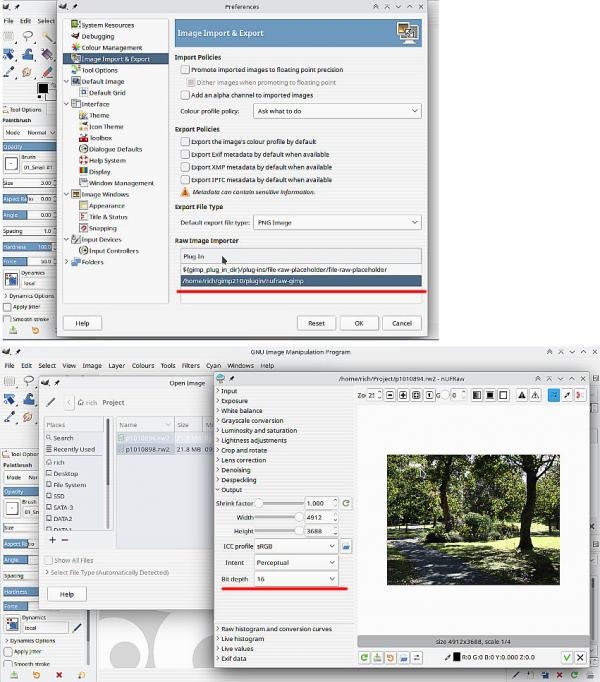Check Export the image's colour profile by default

[185, 141]
